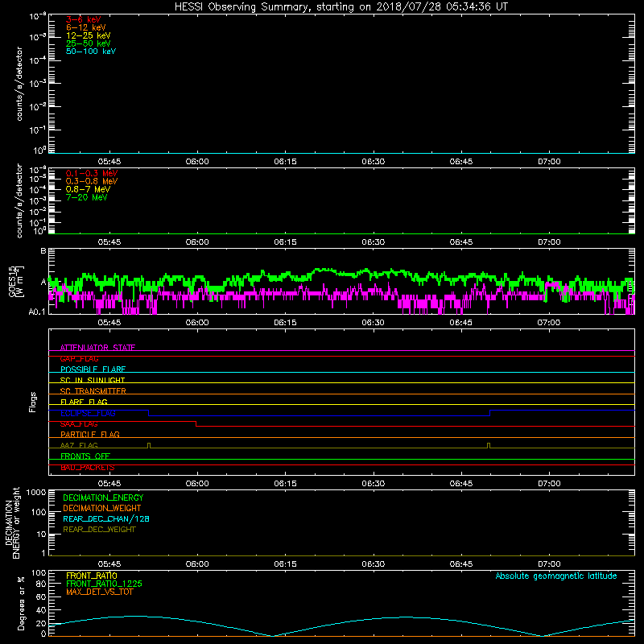This screenshot has width=644, height=644.
Task: Click 07:00 tick label under Flags panel
Action: (549, 484)
